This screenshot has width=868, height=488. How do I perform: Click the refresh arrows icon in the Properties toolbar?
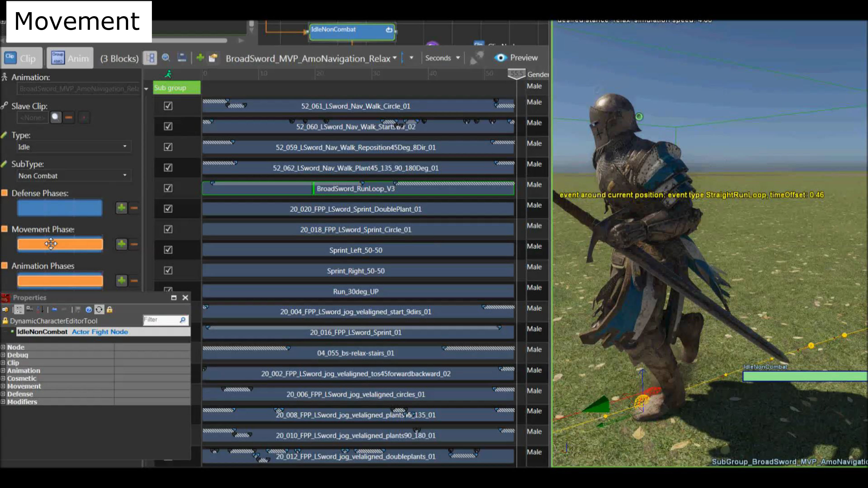click(x=99, y=310)
